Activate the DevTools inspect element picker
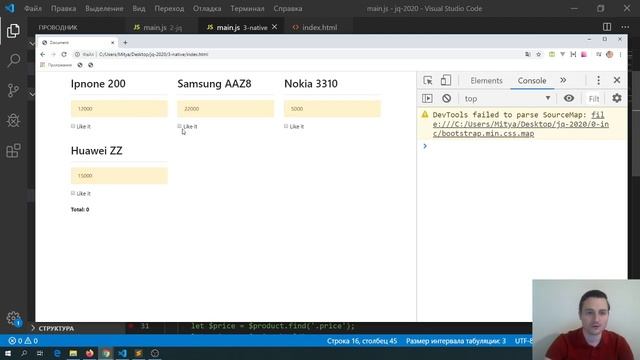 click(x=428, y=80)
